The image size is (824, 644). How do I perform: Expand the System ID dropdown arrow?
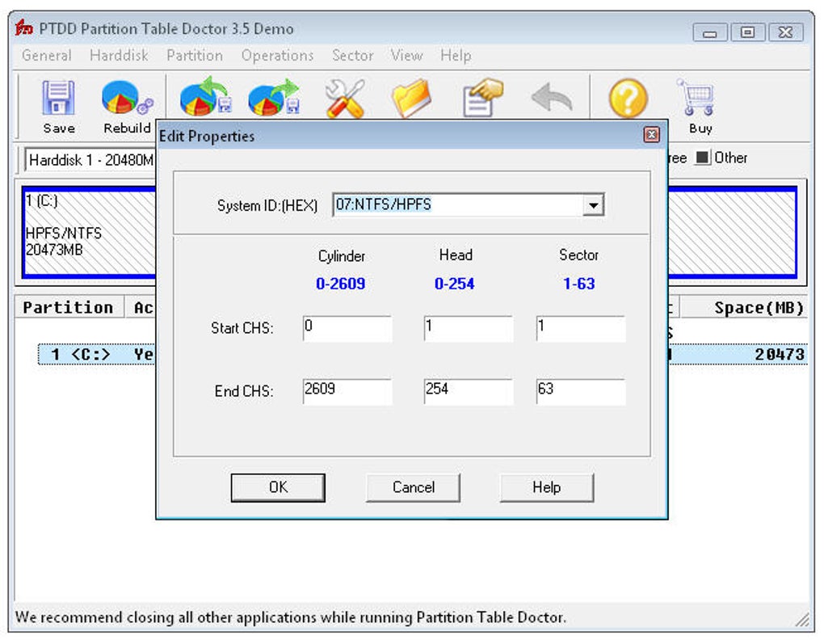click(x=593, y=205)
